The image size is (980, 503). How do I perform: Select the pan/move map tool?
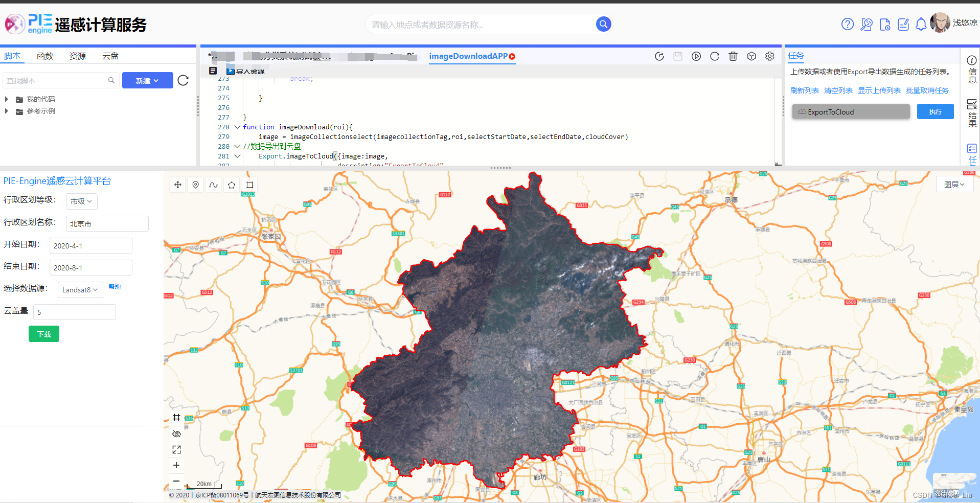point(178,185)
